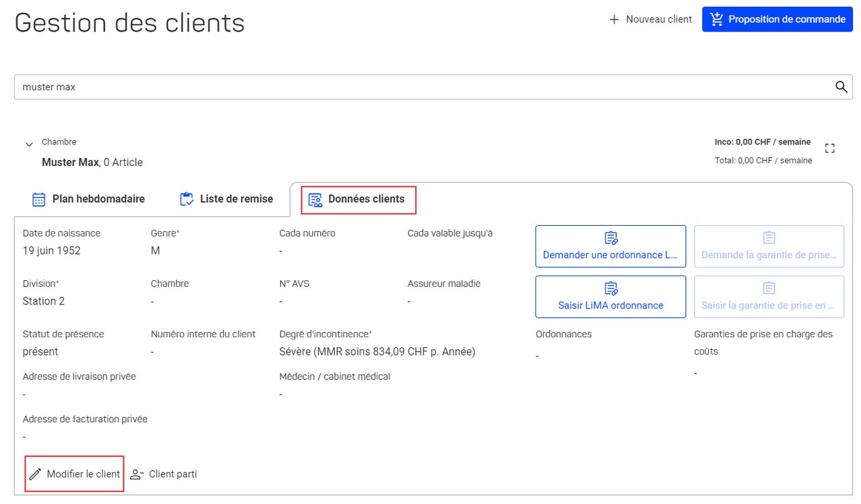This screenshot has width=861, height=504.
Task: Click the Client parti person icon
Action: click(x=137, y=474)
